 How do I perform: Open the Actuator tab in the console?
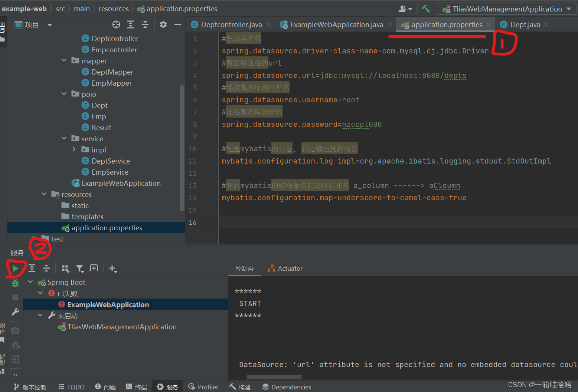[285, 268]
